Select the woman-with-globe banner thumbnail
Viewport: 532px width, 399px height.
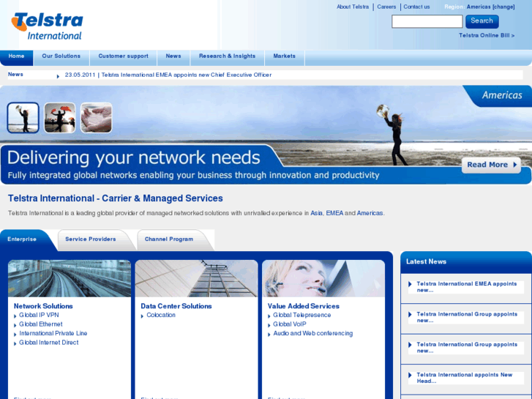pyautogui.click(x=23, y=118)
